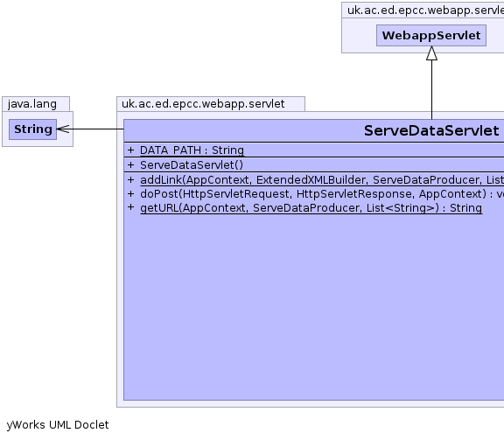
Task: Open the WebappServlet class node
Action: click(431, 35)
